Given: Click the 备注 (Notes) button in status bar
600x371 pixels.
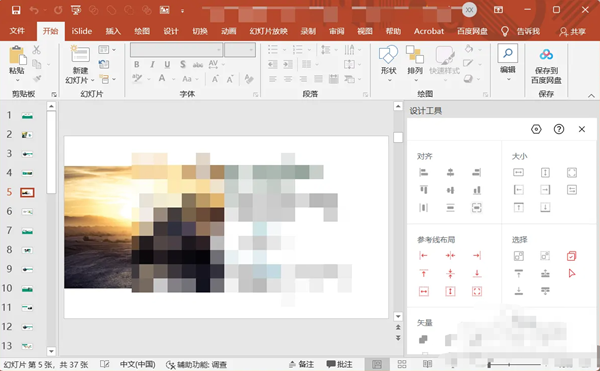Looking at the screenshot, I should pos(302,364).
